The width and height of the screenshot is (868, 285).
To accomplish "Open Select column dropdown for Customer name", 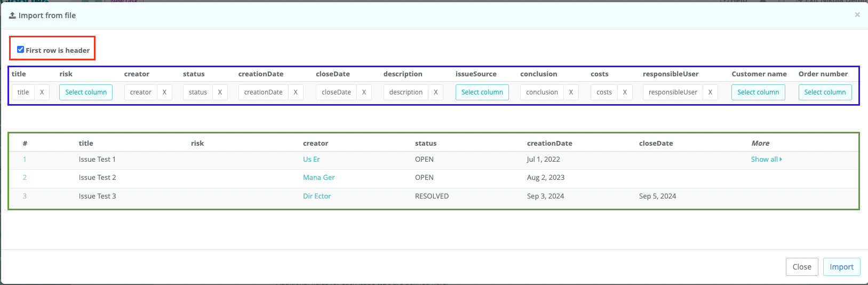I will pos(758,92).
